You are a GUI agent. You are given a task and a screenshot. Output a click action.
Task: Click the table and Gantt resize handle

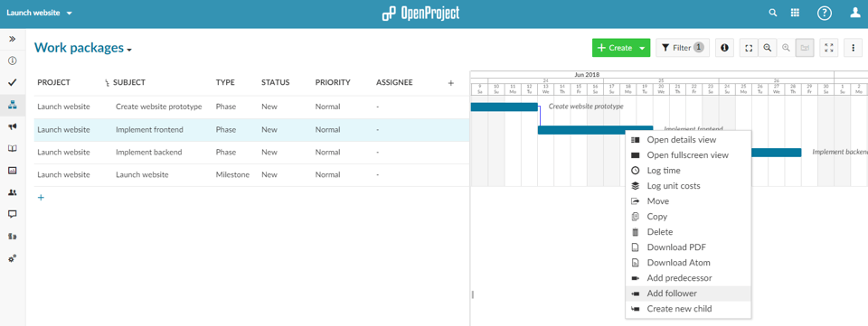(472, 294)
